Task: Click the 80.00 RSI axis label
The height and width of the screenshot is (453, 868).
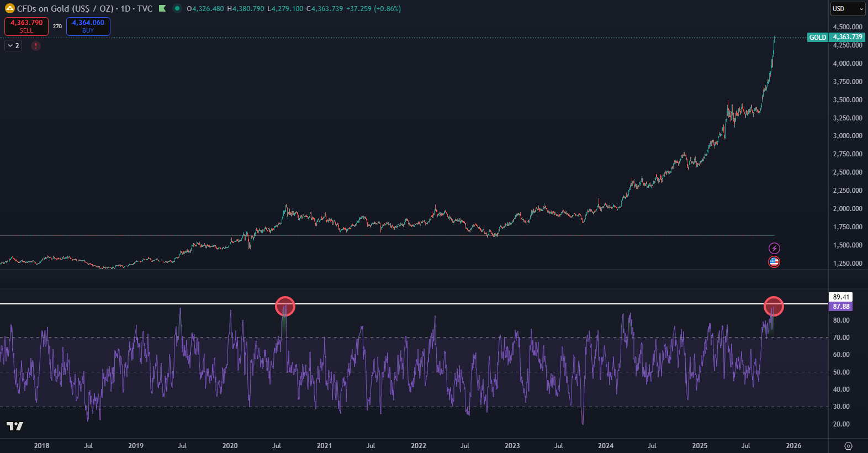Action: click(841, 320)
